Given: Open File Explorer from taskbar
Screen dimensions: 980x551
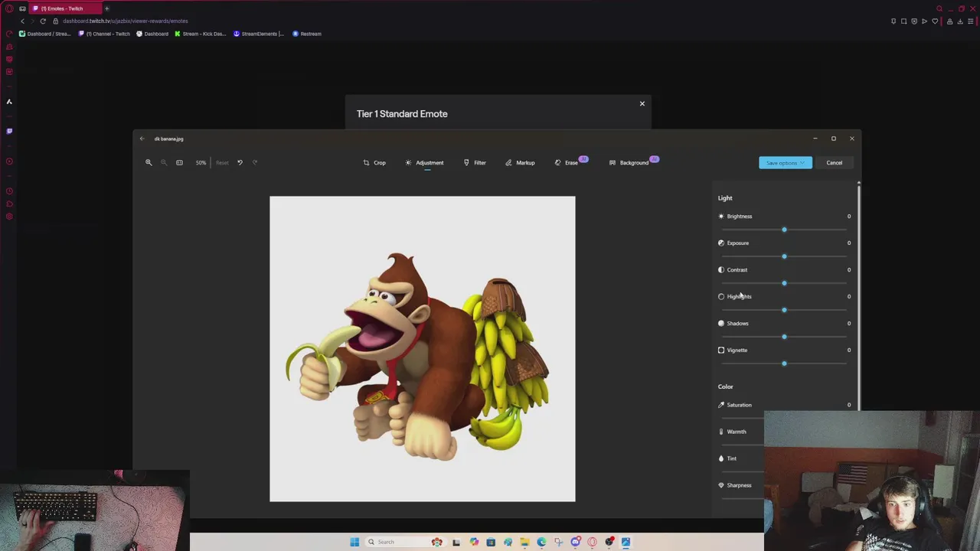Looking at the screenshot, I should click(x=524, y=542).
